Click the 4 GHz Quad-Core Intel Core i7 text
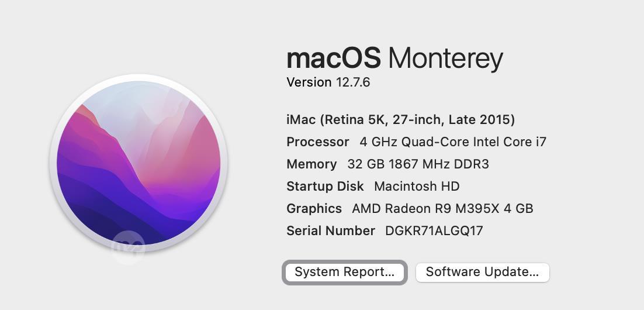 pos(453,142)
